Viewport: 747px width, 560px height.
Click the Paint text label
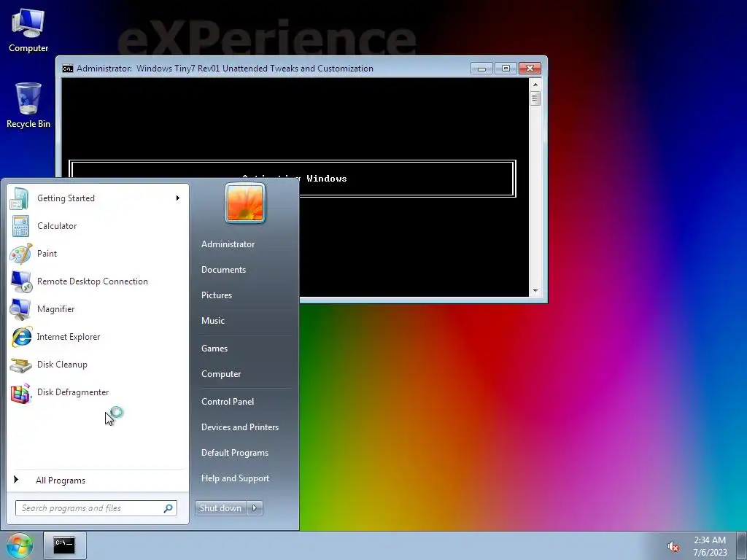click(x=47, y=254)
